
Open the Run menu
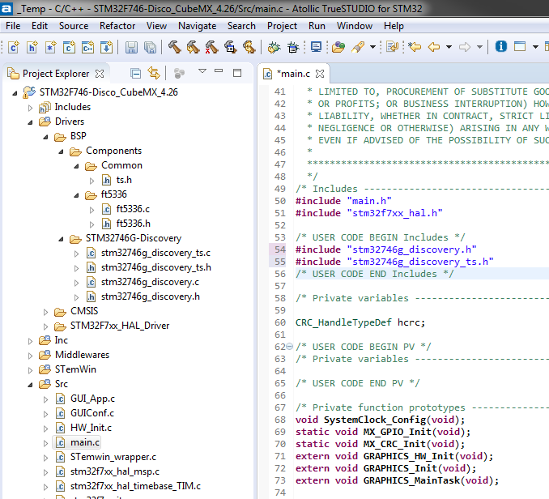pos(317,26)
